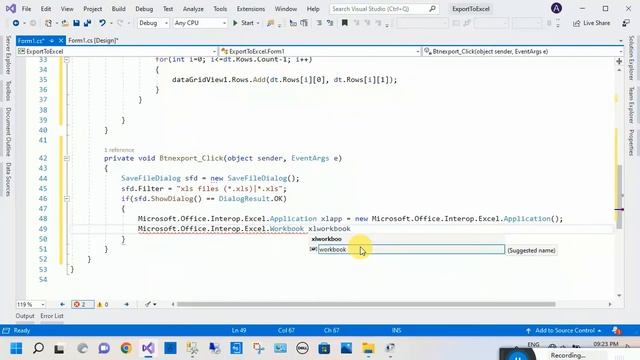The image size is (640, 360).
Task: Click the INS status bar indicator
Action: [x=396, y=330]
